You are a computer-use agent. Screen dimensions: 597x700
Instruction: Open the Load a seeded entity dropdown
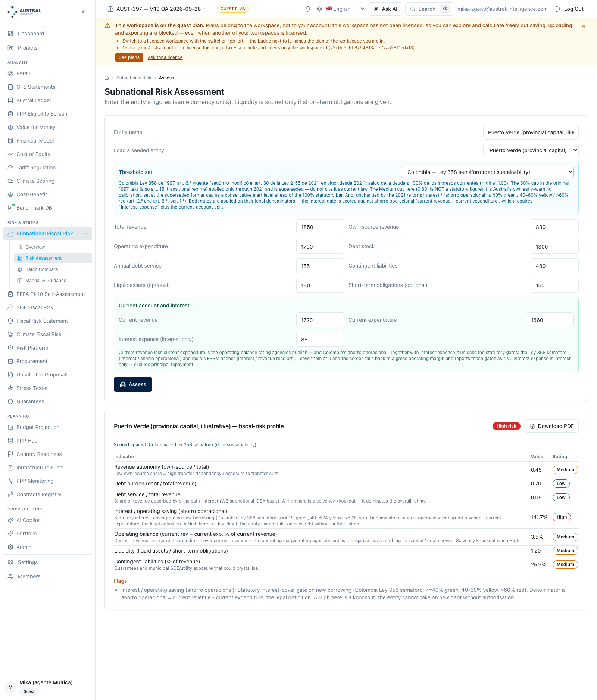pos(531,150)
